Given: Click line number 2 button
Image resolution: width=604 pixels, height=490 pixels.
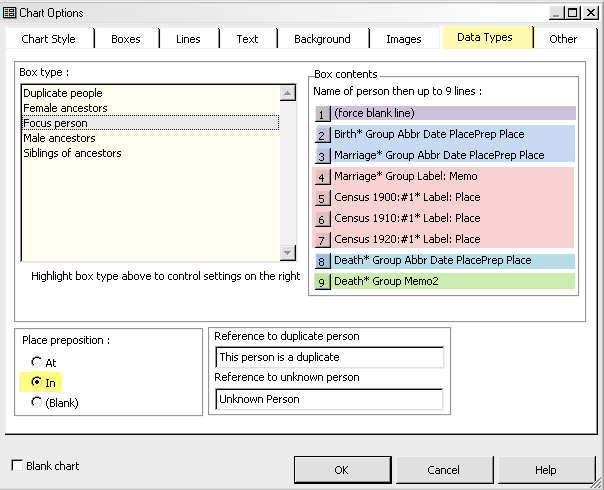Looking at the screenshot, I should pyautogui.click(x=322, y=135).
